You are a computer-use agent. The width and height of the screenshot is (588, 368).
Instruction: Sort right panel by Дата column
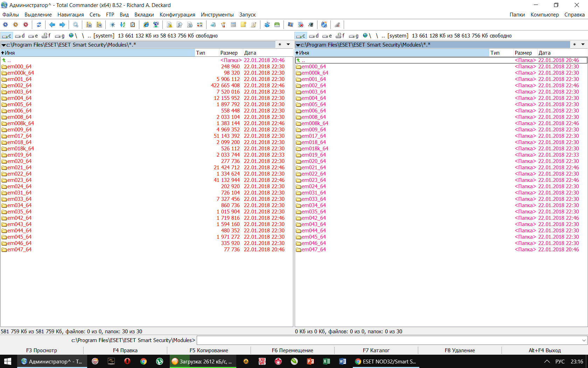tap(562, 53)
